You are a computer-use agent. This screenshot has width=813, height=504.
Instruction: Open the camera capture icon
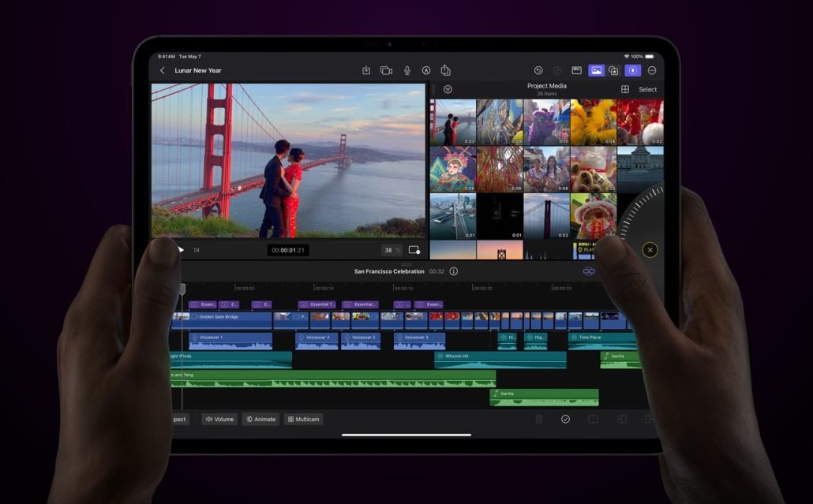[x=386, y=70]
